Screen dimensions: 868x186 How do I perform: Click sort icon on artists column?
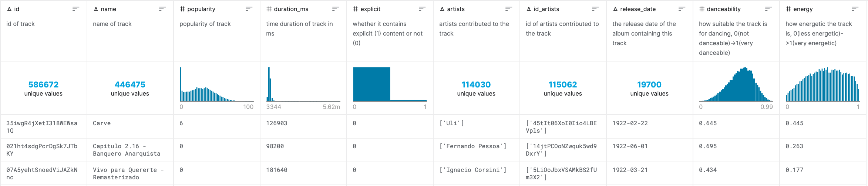pyautogui.click(x=509, y=9)
